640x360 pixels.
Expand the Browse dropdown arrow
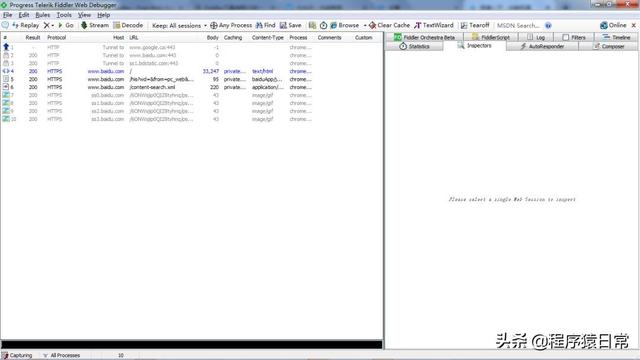[364, 25]
